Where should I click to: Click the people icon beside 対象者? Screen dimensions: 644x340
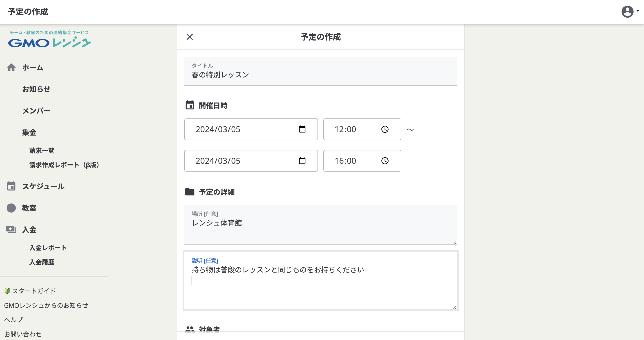(190, 329)
